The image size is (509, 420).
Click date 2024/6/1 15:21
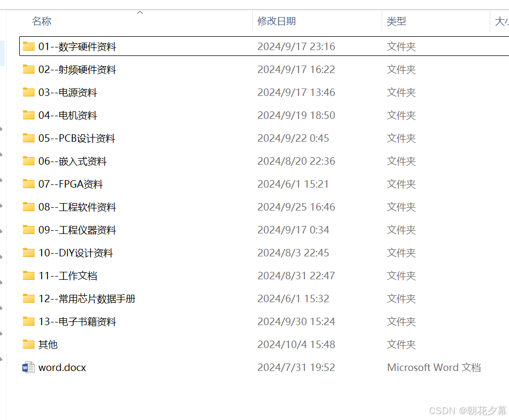(293, 184)
